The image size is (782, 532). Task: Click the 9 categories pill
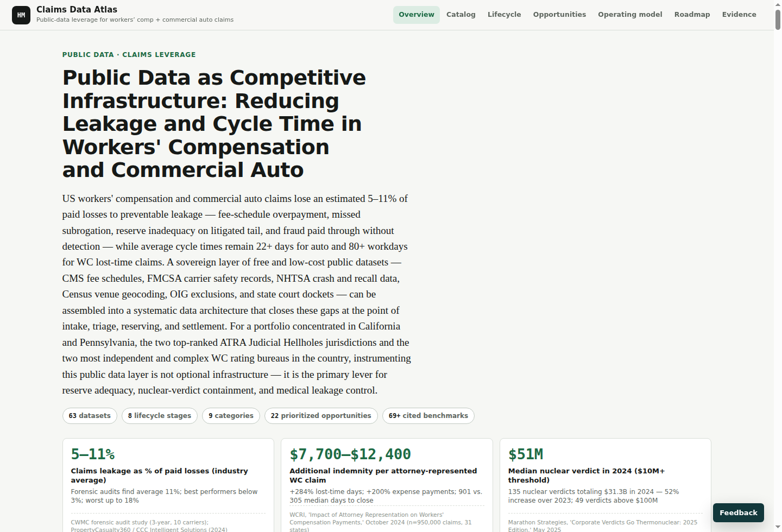(x=231, y=416)
